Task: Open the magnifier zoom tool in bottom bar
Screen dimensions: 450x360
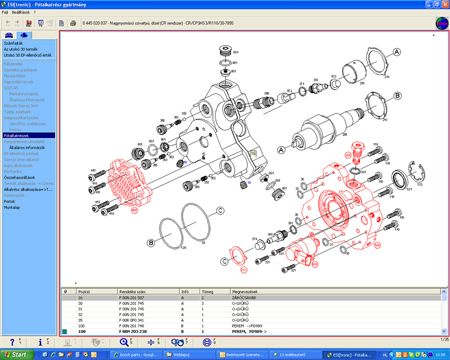Action: click(x=124, y=342)
